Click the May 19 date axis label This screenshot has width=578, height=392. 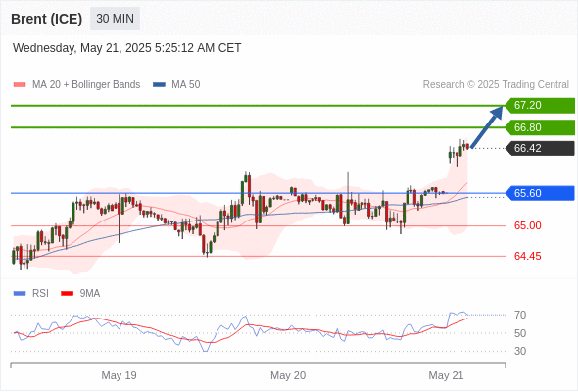point(119,375)
